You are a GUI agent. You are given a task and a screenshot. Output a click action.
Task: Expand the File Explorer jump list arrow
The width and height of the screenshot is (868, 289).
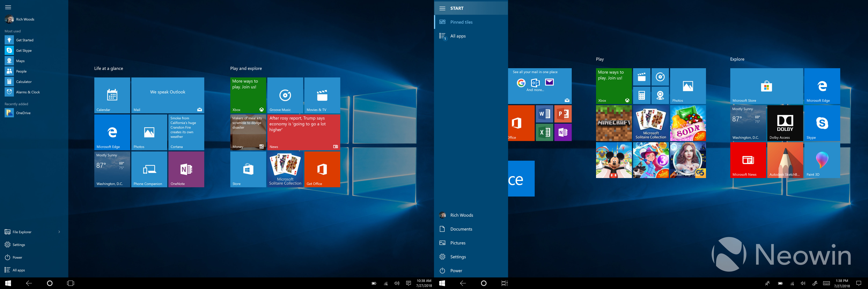pos(59,232)
